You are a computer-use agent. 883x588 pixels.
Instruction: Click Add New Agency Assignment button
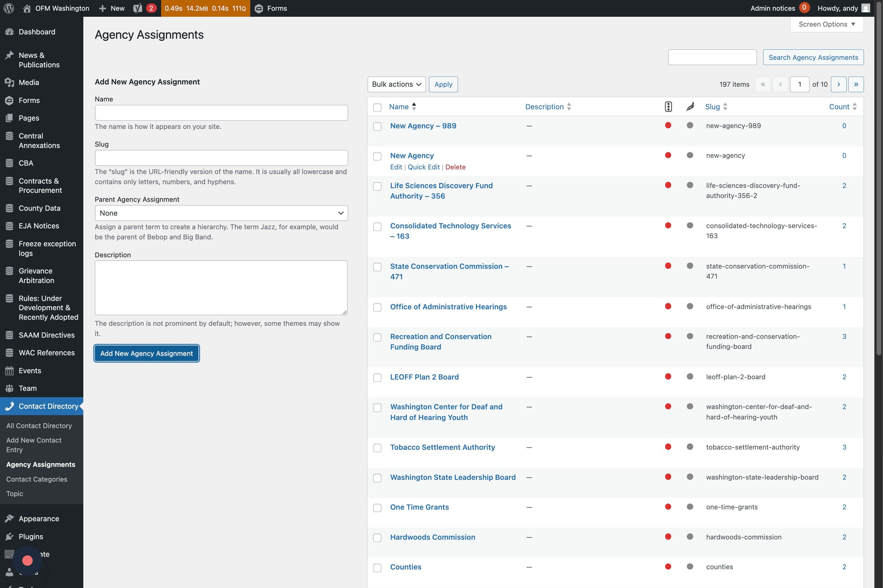tap(146, 353)
